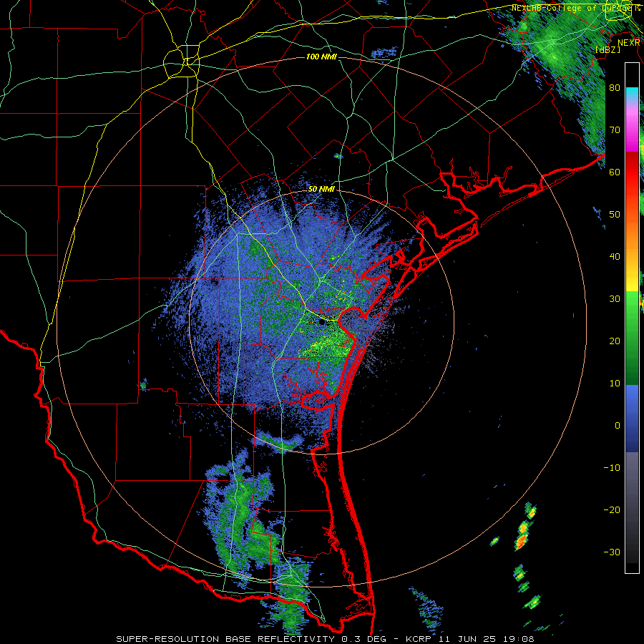This screenshot has height=644, width=644.
Task: Select the "40" value on the dBZ scale
Action: click(x=615, y=257)
